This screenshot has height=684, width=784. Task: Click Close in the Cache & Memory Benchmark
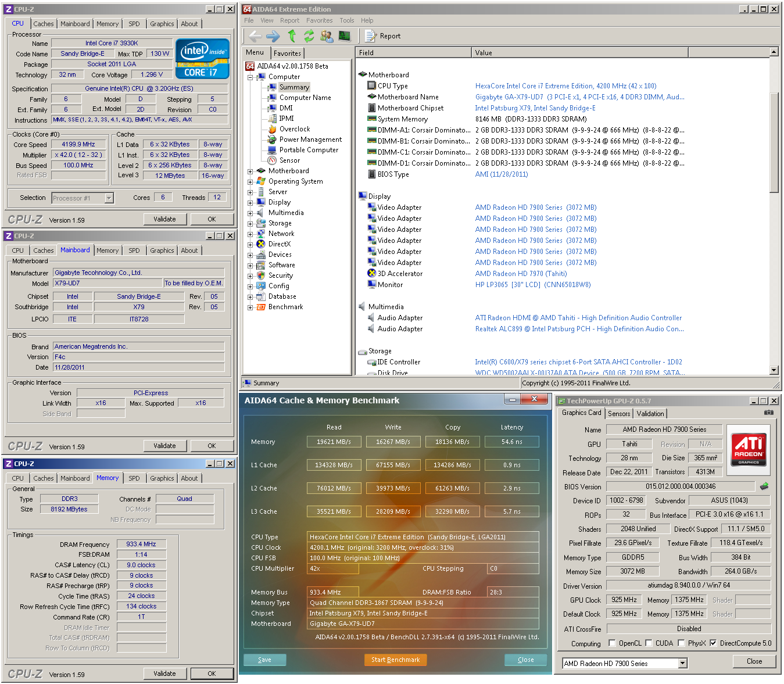click(x=525, y=660)
